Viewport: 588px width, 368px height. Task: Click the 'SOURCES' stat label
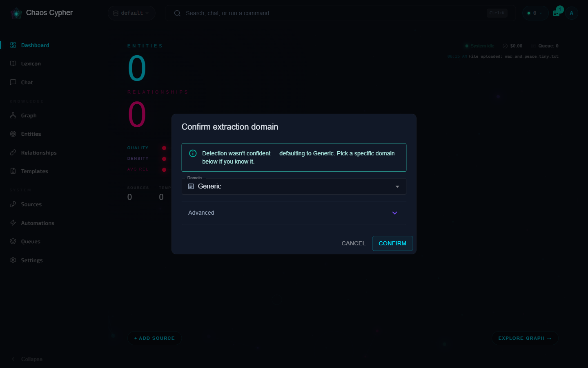tap(138, 188)
